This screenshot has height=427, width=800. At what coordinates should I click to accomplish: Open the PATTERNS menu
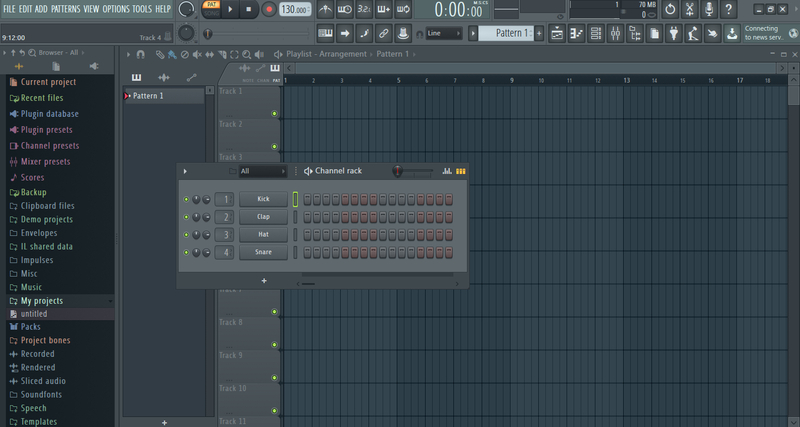coord(66,9)
